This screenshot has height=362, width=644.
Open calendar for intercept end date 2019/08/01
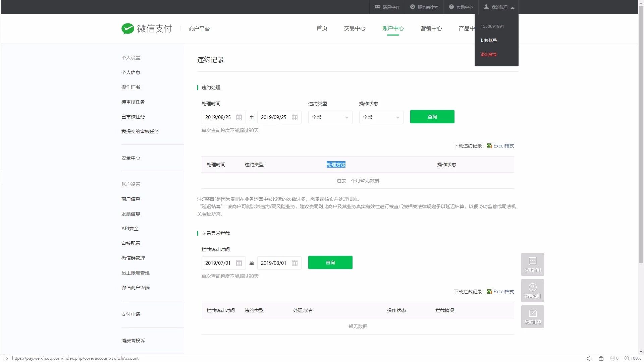[x=294, y=263]
